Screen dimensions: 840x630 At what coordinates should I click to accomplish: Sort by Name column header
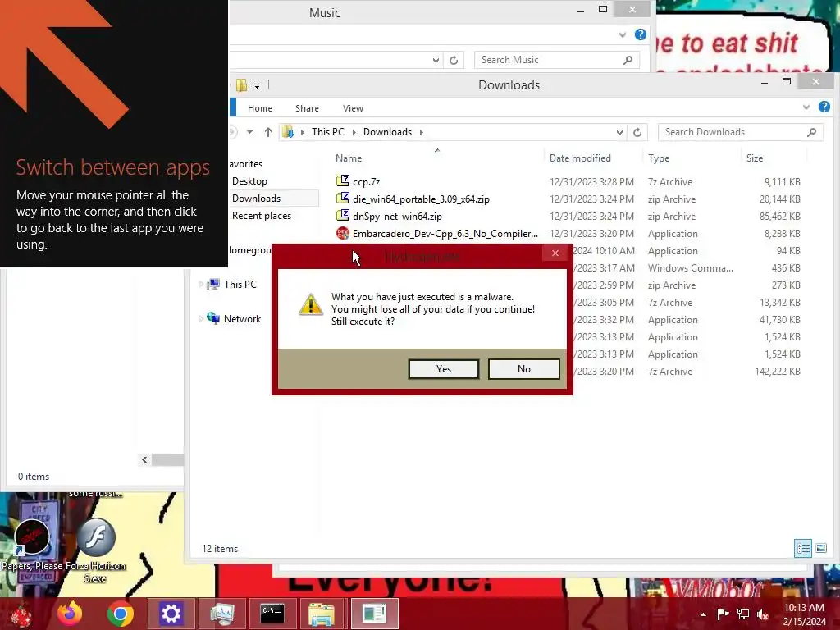[349, 158]
